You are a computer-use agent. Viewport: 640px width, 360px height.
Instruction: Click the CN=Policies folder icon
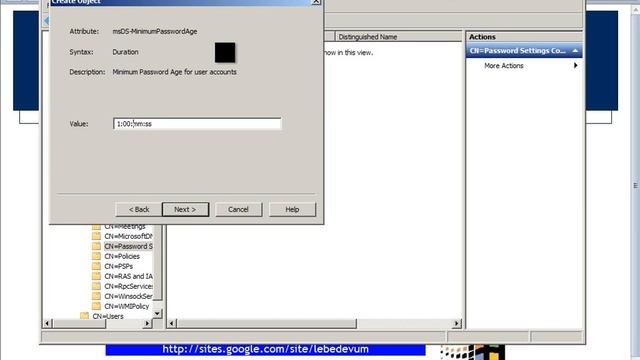tap(96, 256)
